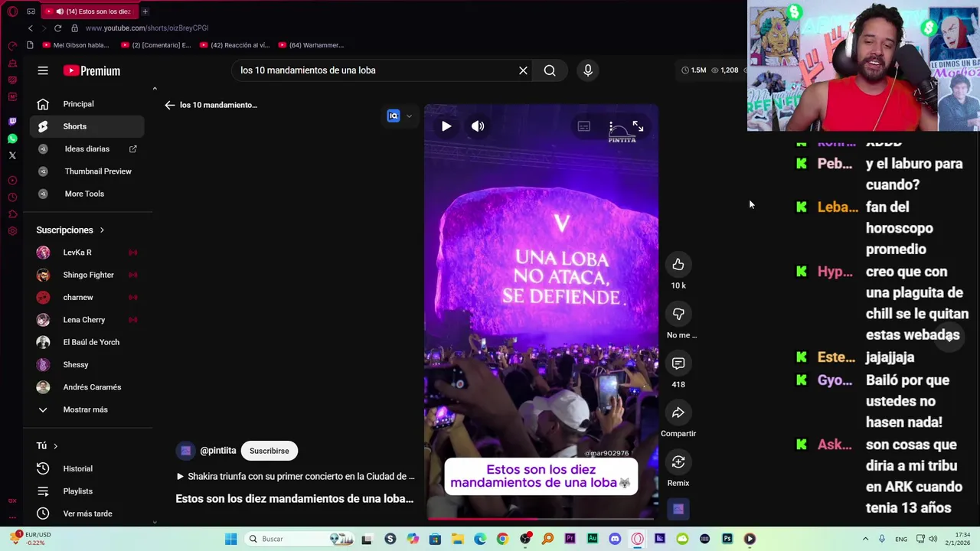The image size is (980, 551).
Task: Click the Remix button
Action: pyautogui.click(x=678, y=462)
